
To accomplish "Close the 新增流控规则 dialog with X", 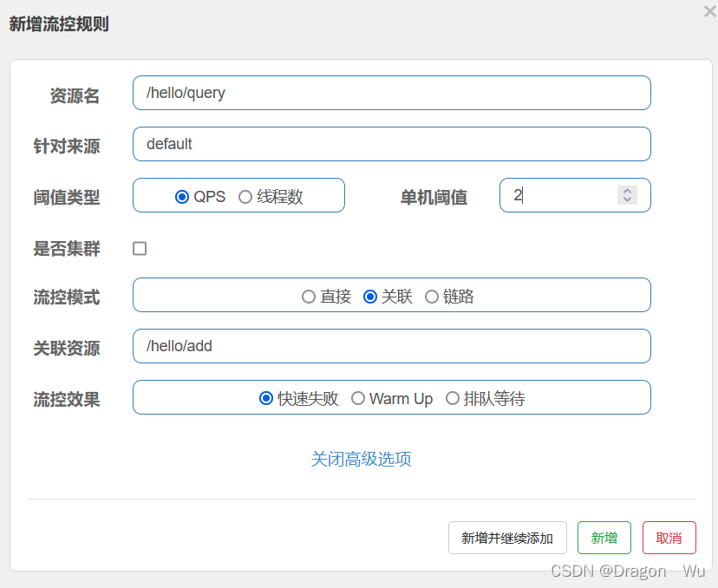I will click(709, 11).
